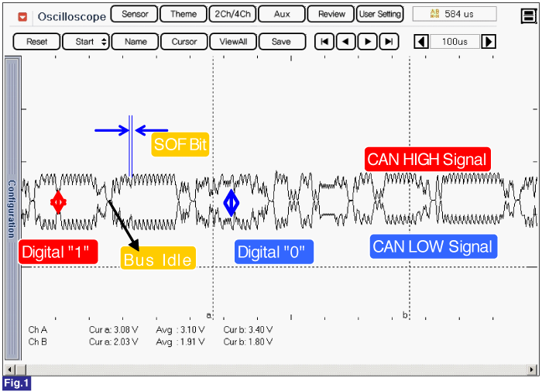Step forward with the next arrow icon
The width and height of the screenshot is (542, 392).
click(368, 42)
